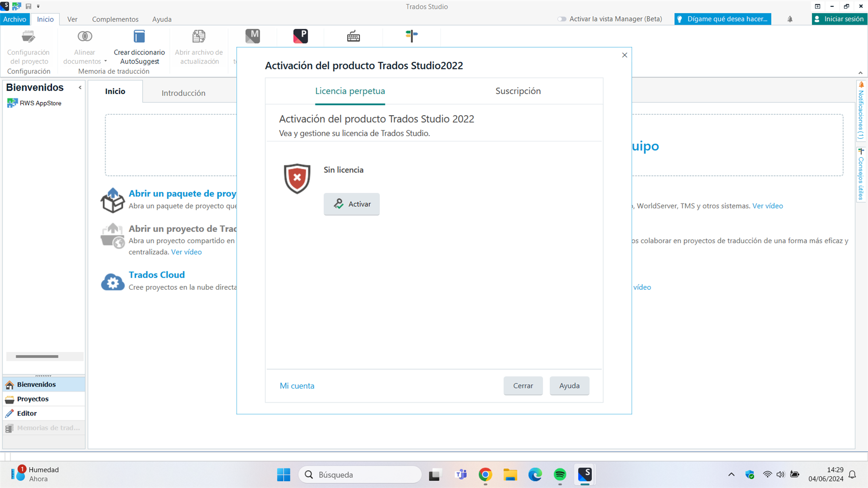Click the Inicio tab in welcome view
Screen dimensions: 868x488
click(115, 91)
